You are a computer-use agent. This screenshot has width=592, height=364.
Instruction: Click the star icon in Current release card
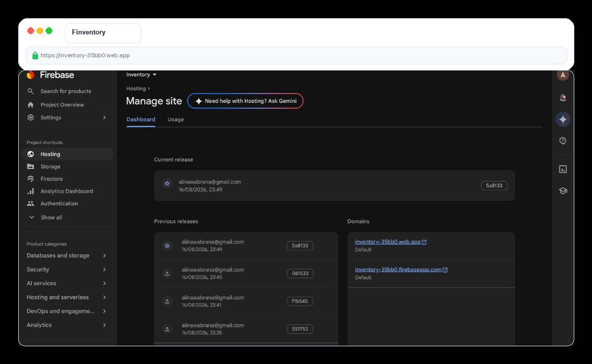pos(167,184)
